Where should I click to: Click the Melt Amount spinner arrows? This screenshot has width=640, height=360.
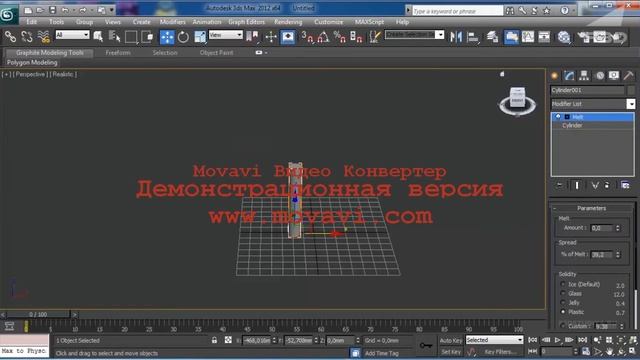pyautogui.click(x=618, y=228)
